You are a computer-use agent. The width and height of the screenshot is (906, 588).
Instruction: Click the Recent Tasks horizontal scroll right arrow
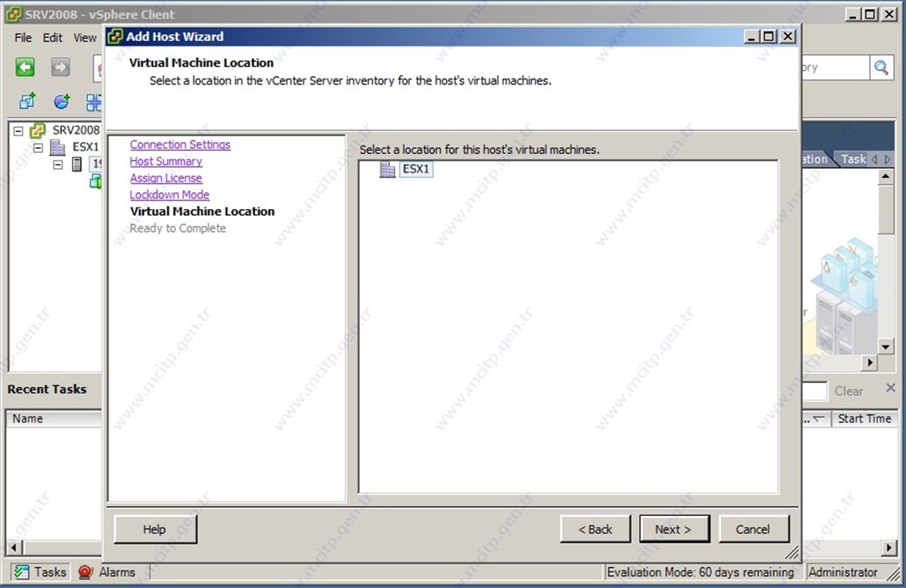pos(890,547)
